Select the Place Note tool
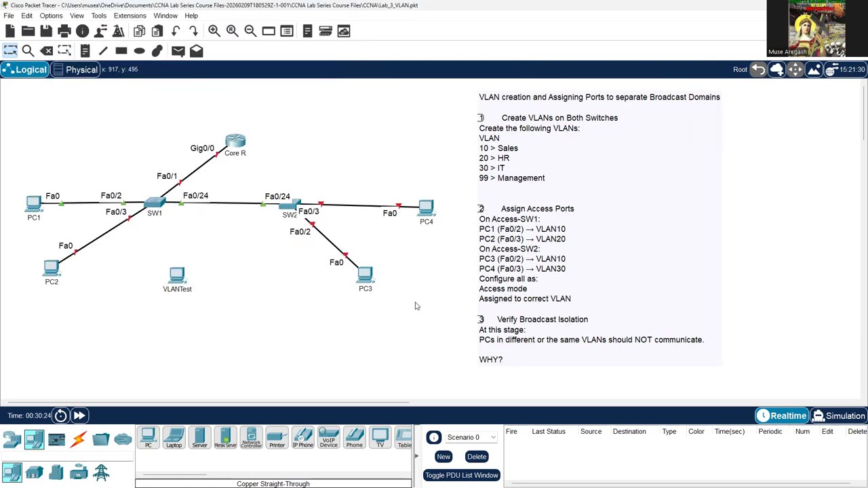 click(x=85, y=51)
